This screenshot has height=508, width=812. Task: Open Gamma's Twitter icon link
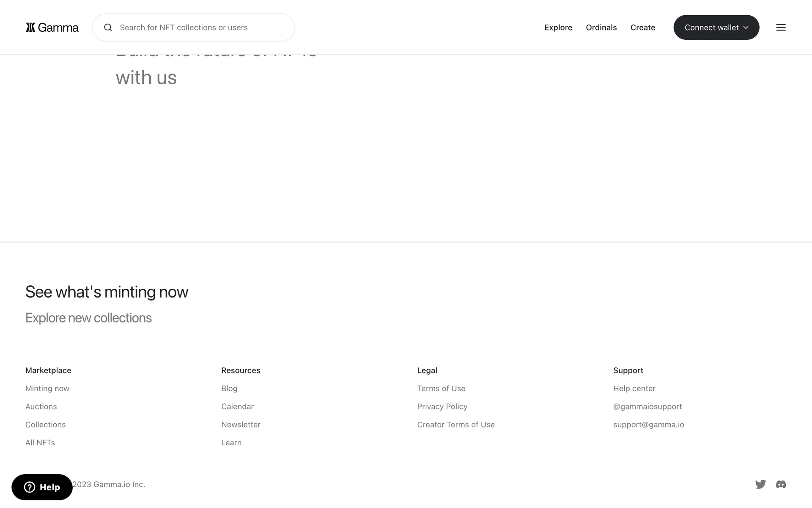(x=760, y=484)
